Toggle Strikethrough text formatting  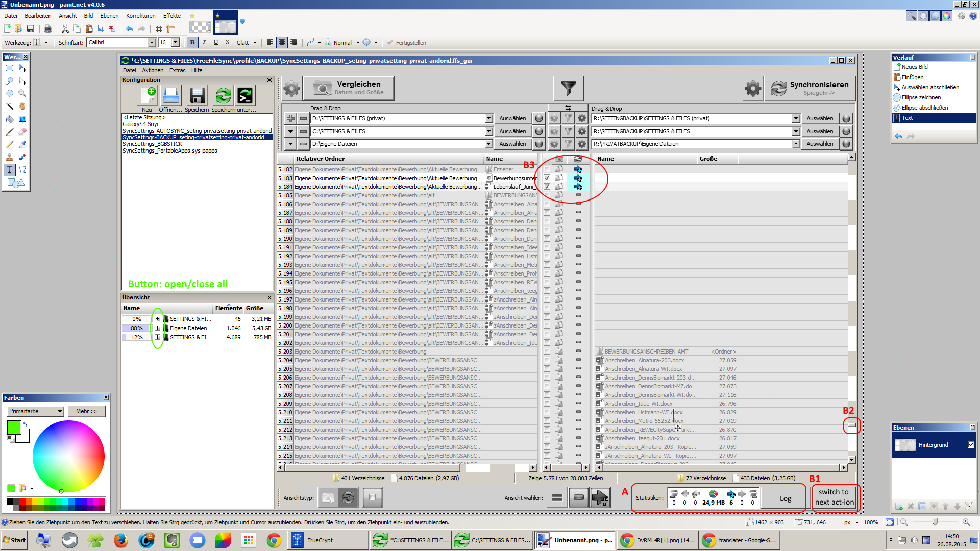[x=228, y=42]
